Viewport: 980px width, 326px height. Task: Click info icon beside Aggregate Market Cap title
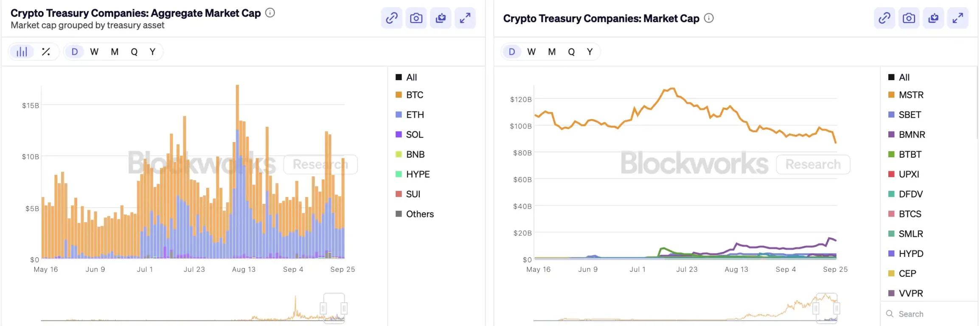[x=270, y=13]
